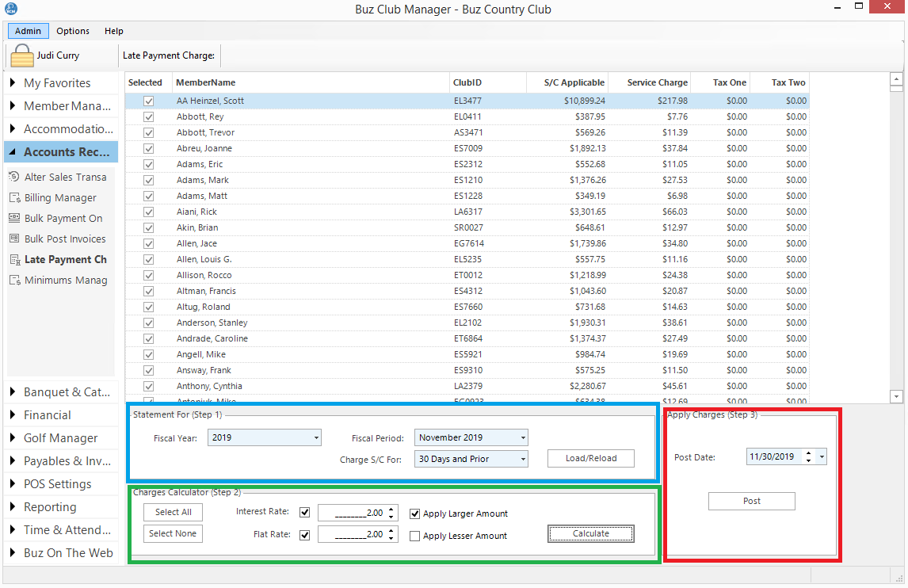Open the Options menu
Image resolution: width=908 pixels, height=588 pixels.
coord(73,31)
